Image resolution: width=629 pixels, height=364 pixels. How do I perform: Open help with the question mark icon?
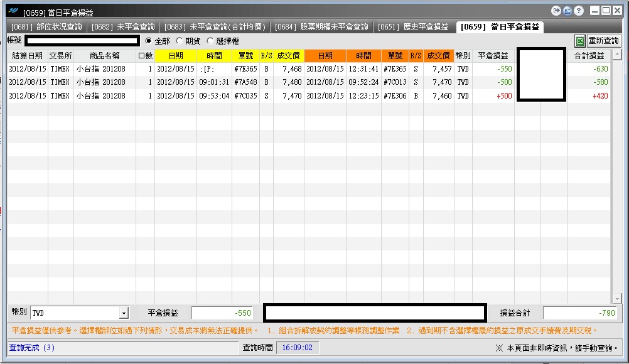578,11
